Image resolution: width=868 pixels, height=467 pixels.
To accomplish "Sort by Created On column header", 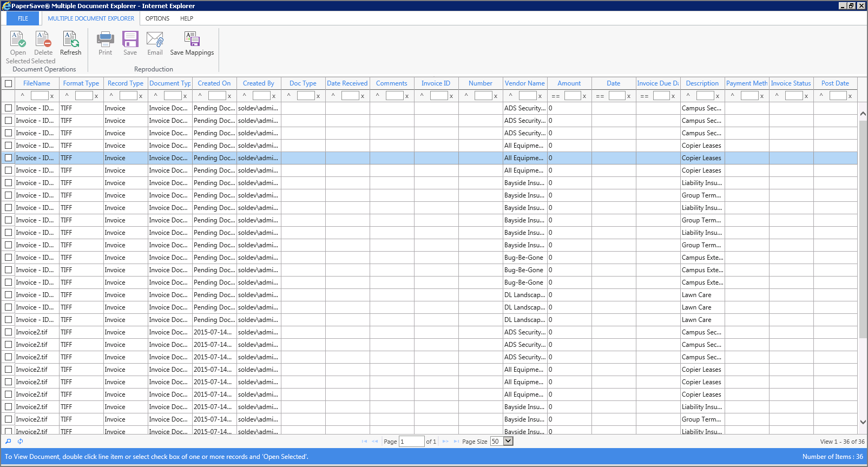I will click(x=214, y=83).
